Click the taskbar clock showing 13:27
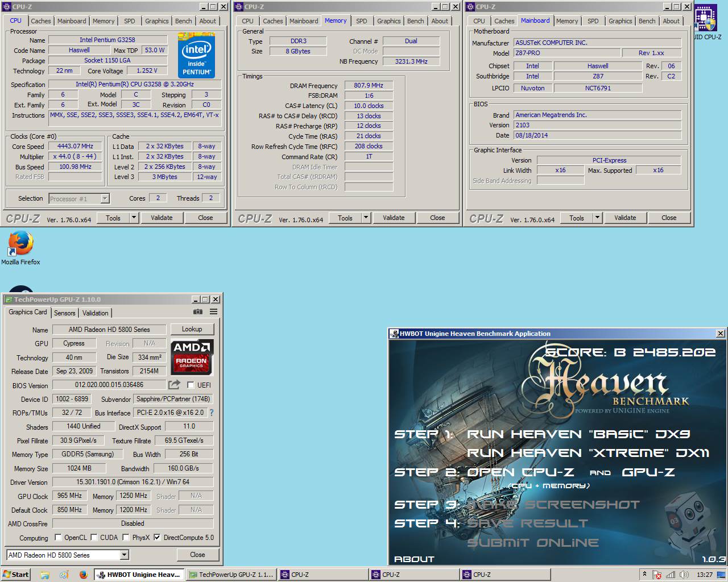The image size is (728, 582). pyautogui.click(x=705, y=575)
